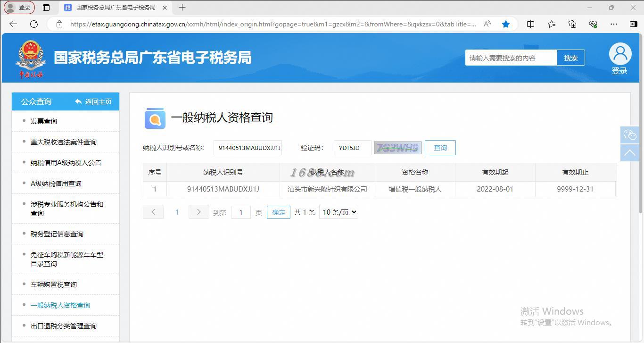Click the jump-to-page number field
Viewport: 644px width, 343px height.
241,212
